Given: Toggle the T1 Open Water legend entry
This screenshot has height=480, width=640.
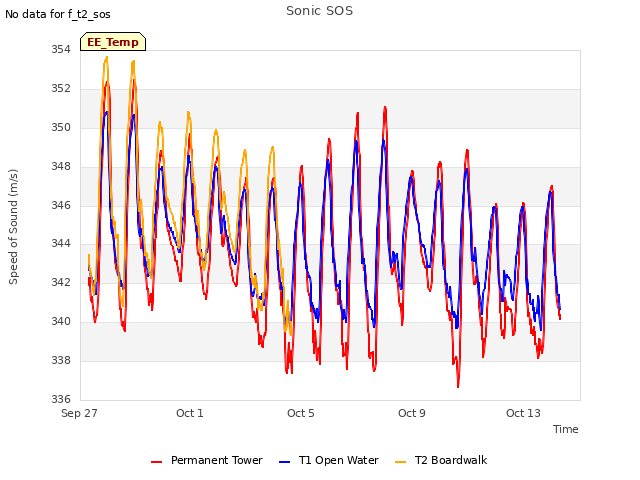Looking at the screenshot, I should coord(329,460).
